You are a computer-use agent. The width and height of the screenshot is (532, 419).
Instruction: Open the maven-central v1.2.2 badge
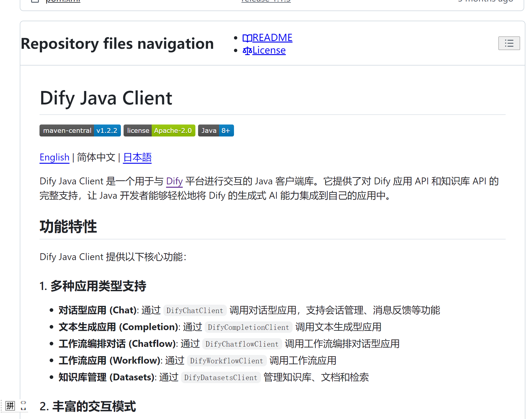click(x=80, y=130)
